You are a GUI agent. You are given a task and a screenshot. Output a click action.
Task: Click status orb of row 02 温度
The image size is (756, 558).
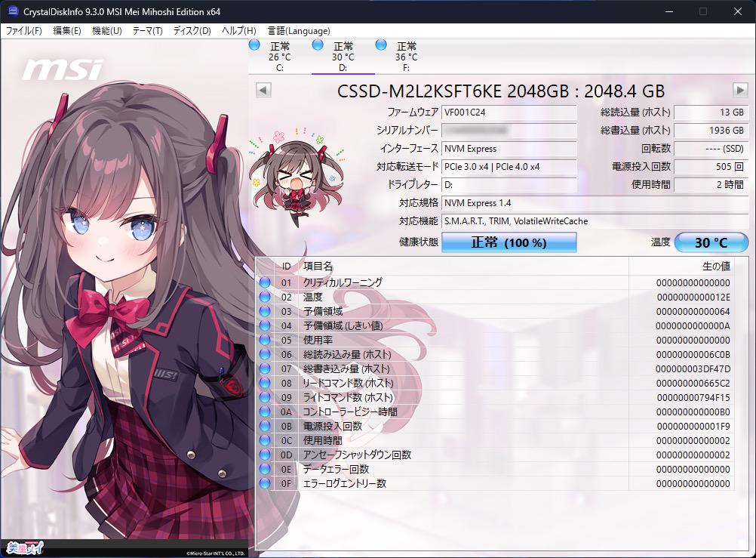(x=265, y=297)
